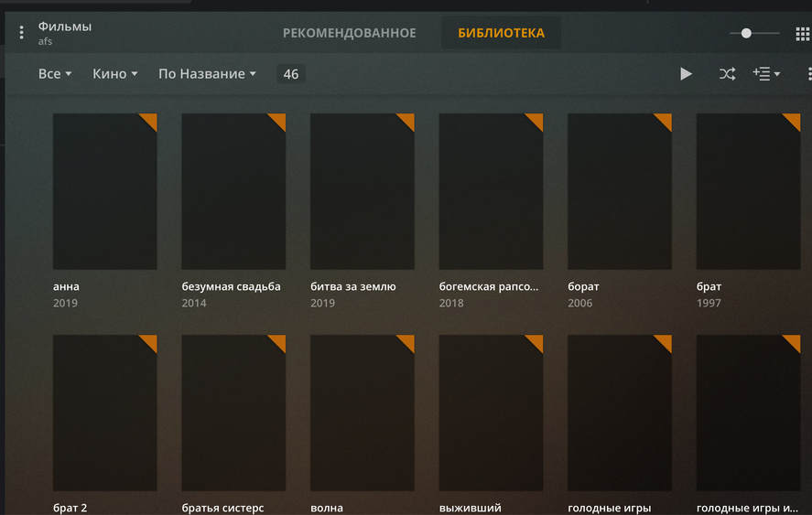Click the unwatched orange corner on выживший

[x=536, y=341]
